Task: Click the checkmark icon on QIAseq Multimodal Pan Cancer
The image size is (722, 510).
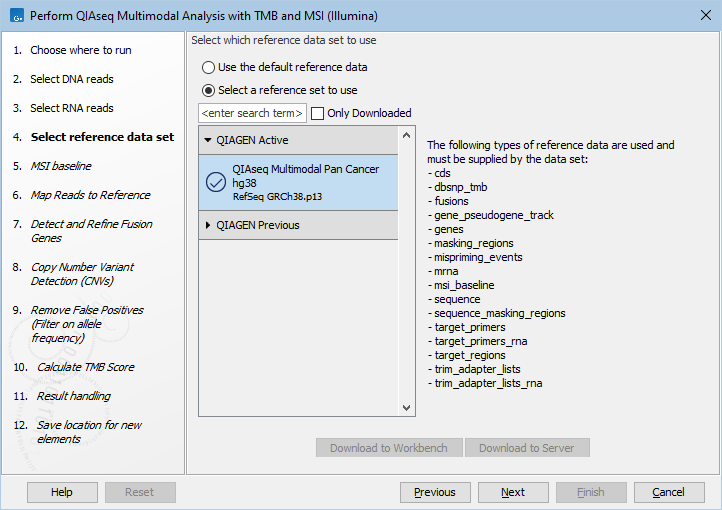Action: coord(215,182)
